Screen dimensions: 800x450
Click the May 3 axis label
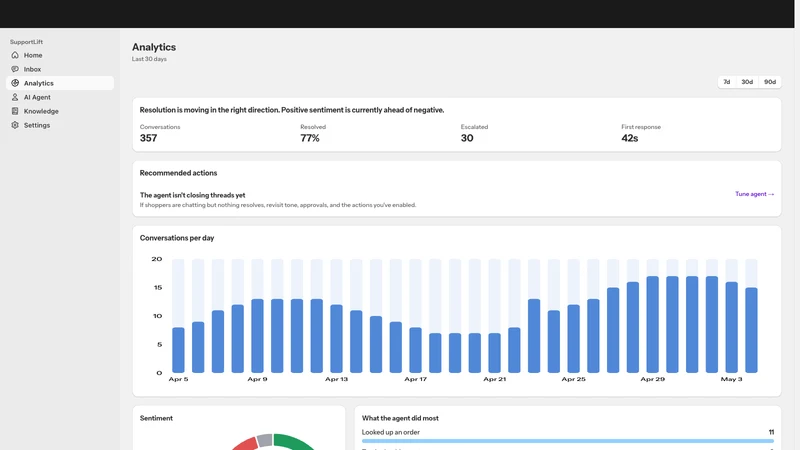pyautogui.click(x=732, y=379)
